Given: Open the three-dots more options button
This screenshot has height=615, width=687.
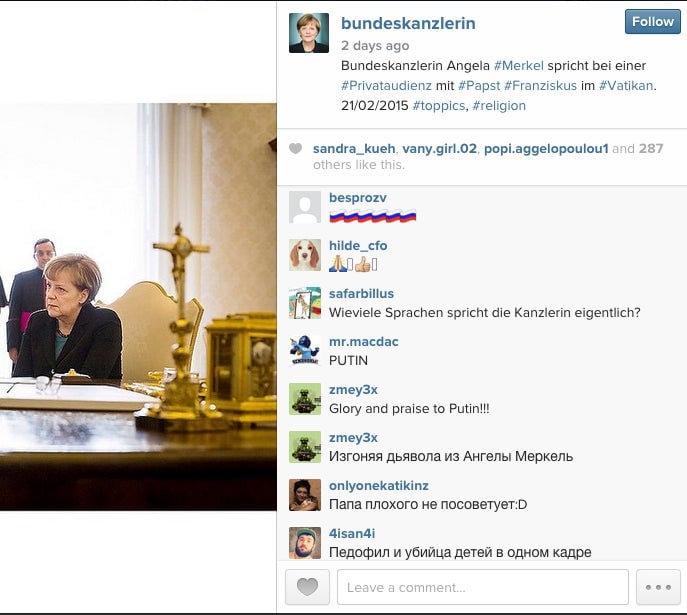Looking at the screenshot, I should coord(658,587).
